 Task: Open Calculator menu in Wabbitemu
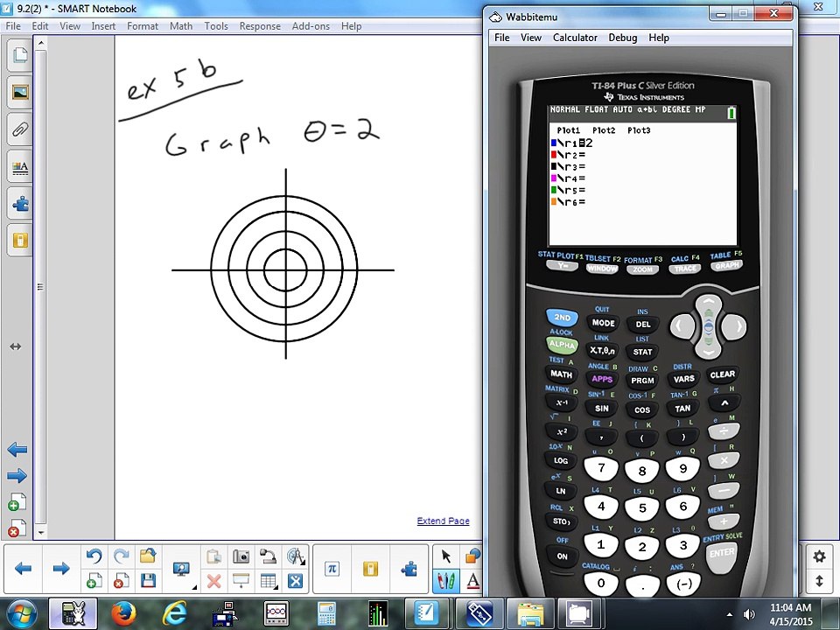[575, 38]
